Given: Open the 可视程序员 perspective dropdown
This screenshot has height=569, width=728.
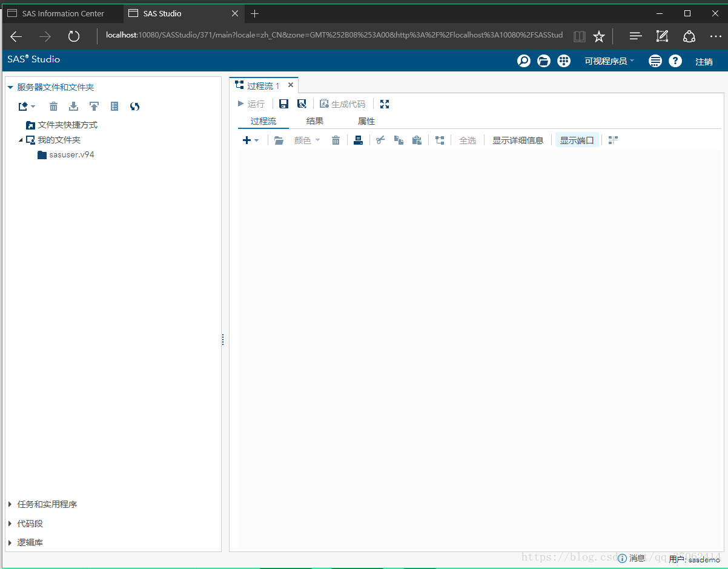Looking at the screenshot, I should pyautogui.click(x=609, y=61).
